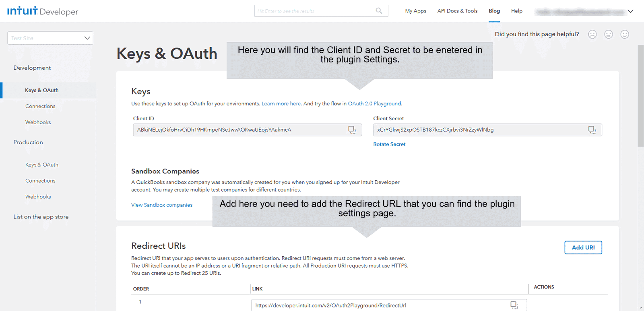Rate page with neutral face icon
The width and height of the screenshot is (644, 311).
(609, 34)
